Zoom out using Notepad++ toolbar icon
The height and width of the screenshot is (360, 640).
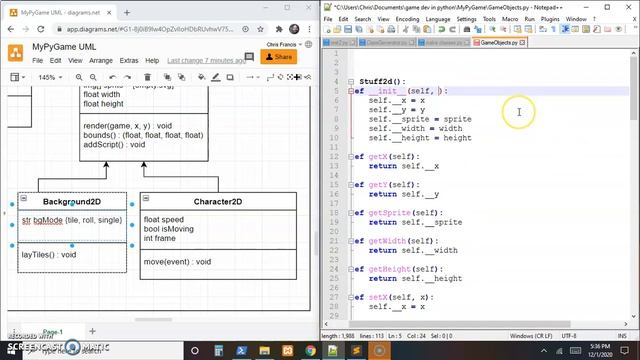pyautogui.click(x=503, y=29)
